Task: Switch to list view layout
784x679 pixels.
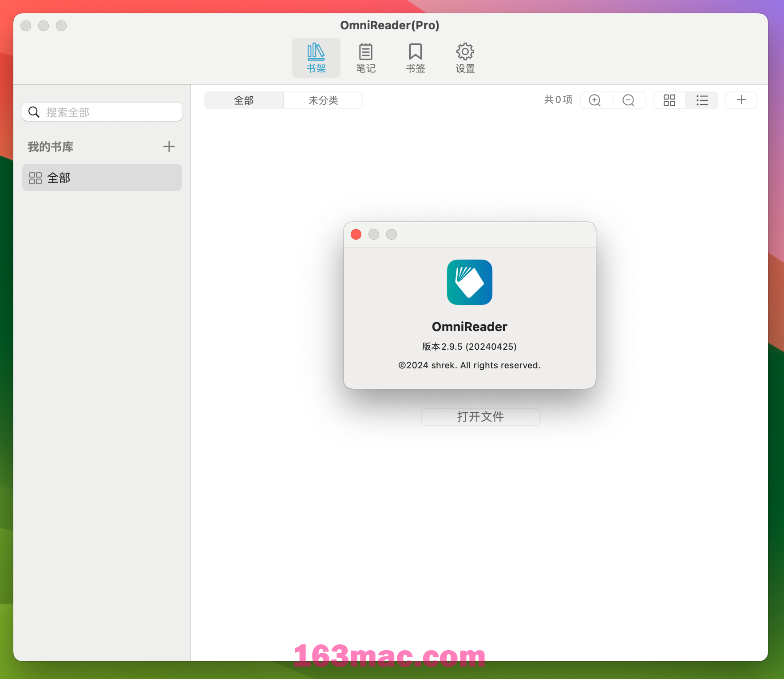Action: pos(702,100)
